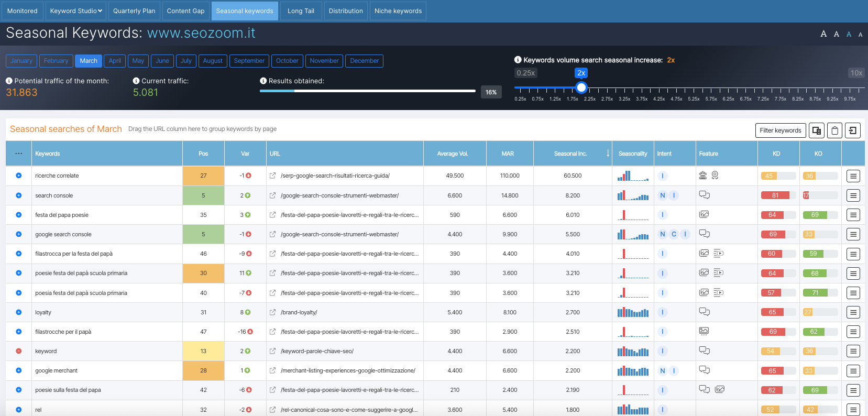Viewport: 868px width, 416px height.
Task: Switch to the Quarterly Plan tab
Action: [x=134, y=11]
